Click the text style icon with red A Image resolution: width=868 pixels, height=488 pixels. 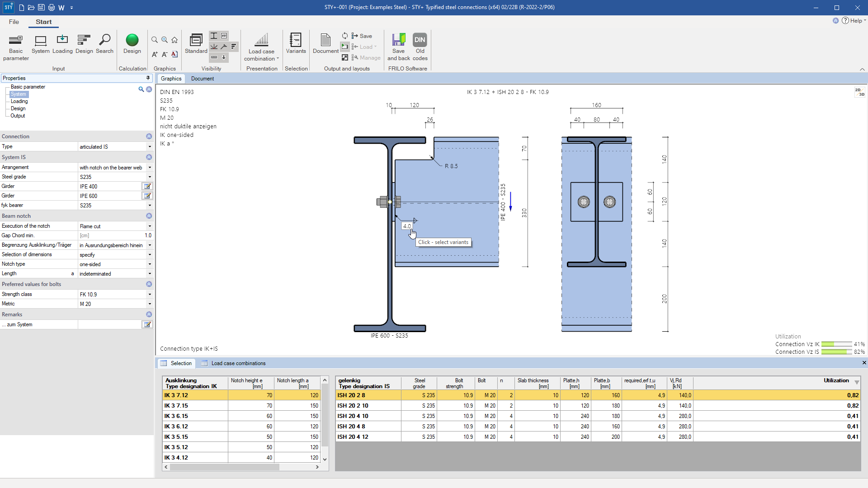click(175, 54)
